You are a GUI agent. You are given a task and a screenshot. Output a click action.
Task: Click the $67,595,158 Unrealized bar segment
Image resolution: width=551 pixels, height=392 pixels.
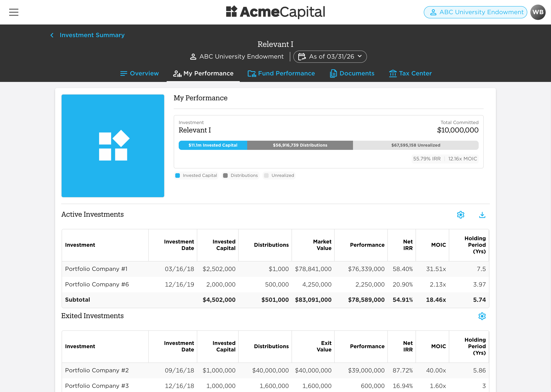[x=416, y=145]
